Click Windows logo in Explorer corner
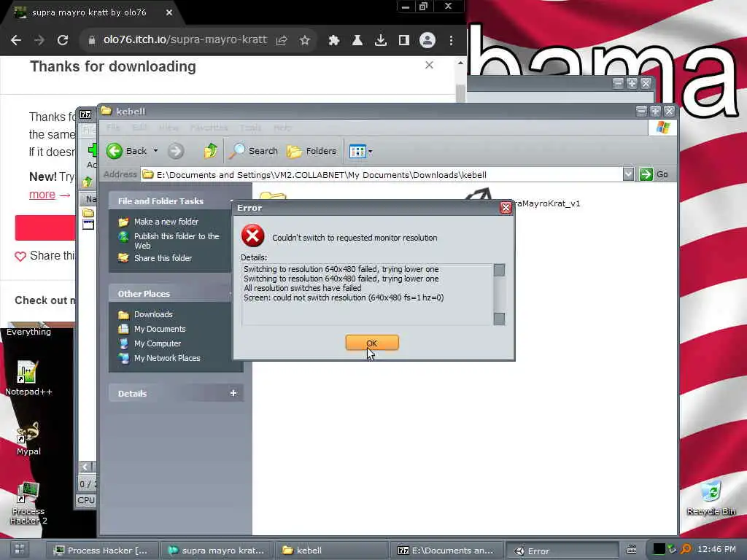The height and width of the screenshot is (560, 747). (x=662, y=127)
